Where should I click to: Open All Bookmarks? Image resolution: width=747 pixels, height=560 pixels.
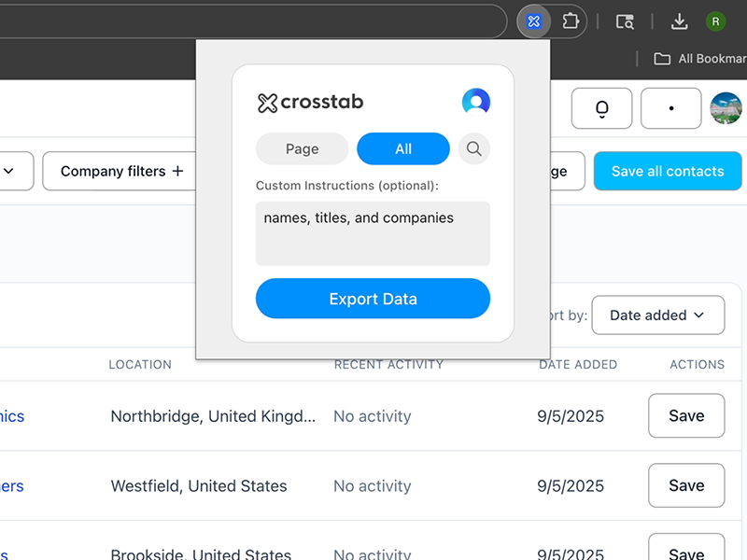(x=698, y=58)
